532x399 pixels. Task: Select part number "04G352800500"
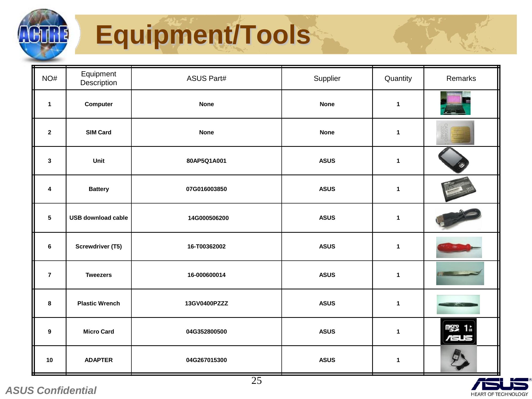[x=206, y=332]
